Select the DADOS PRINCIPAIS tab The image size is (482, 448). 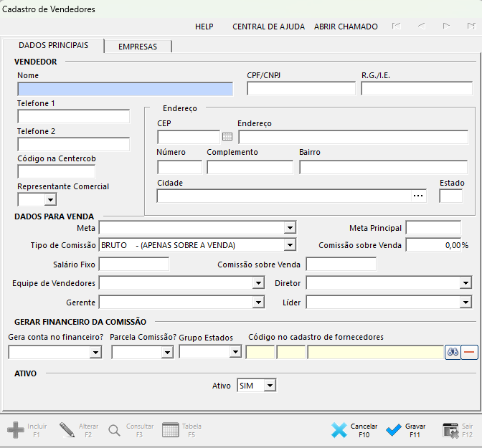pos(53,45)
